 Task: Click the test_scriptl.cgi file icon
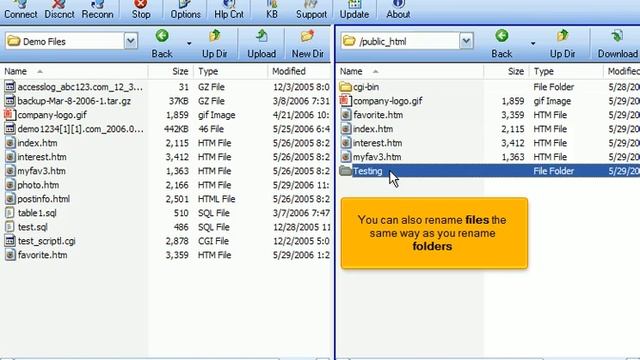point(10,241)
